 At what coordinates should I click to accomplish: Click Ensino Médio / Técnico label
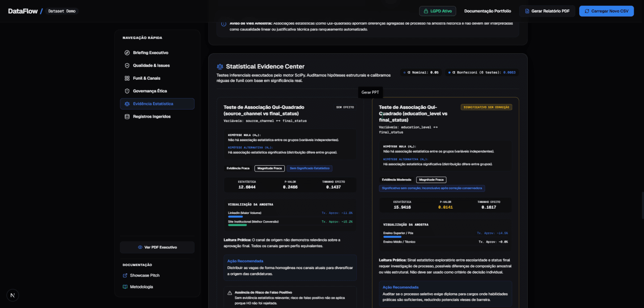(399, 242)
